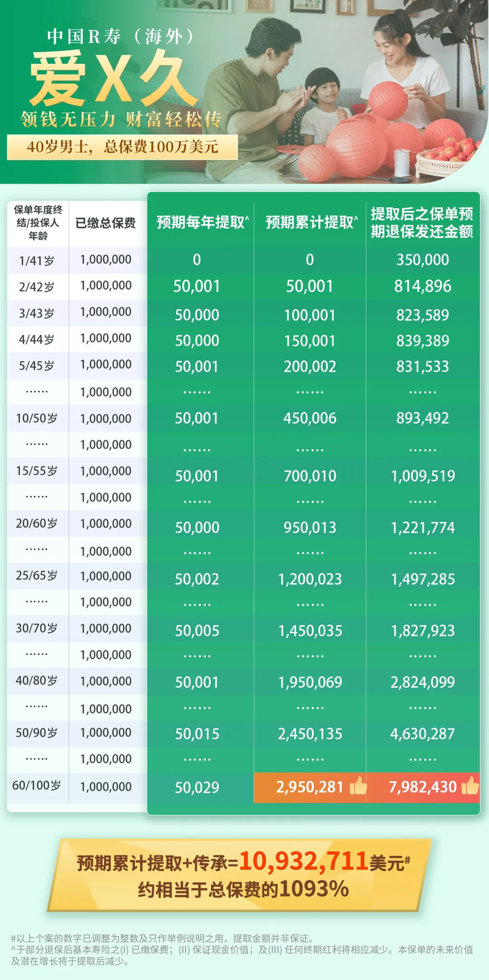Click the 爱X久 golden title
489x980 pixels.
pos(104,80)
